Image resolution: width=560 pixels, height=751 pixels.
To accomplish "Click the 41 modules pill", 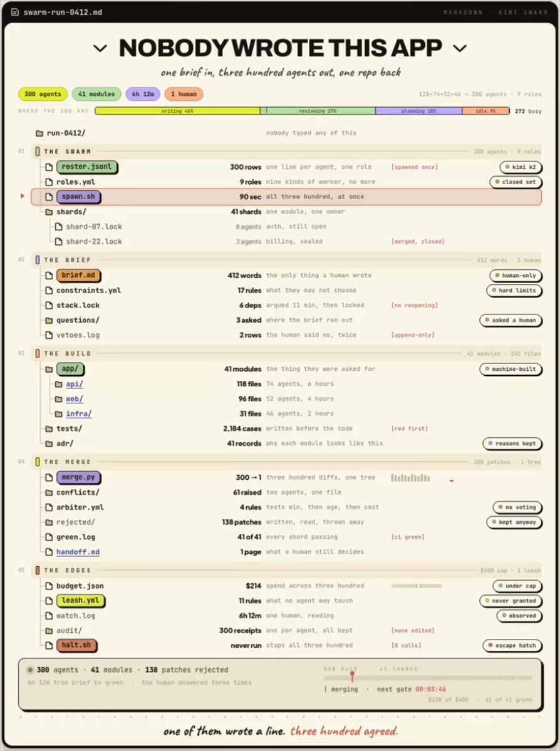I will tap(96, 95).
